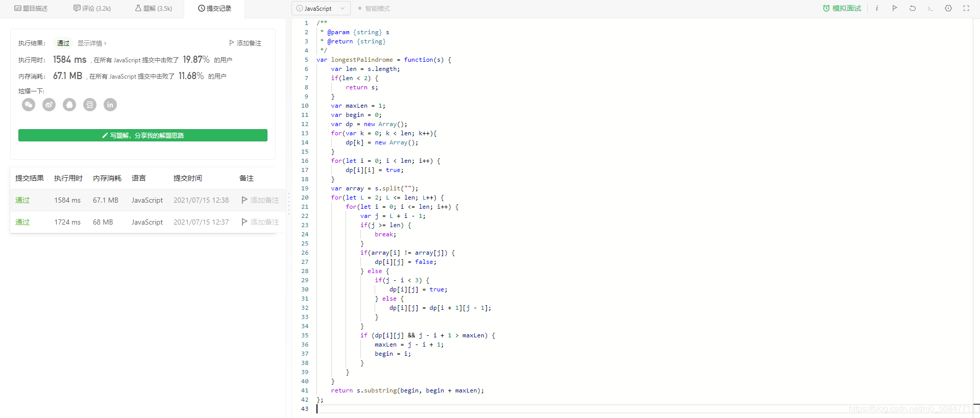Screen dimensions: 980x418
Task: Share result via Weibo icon
Action: (x=49, y=105)
